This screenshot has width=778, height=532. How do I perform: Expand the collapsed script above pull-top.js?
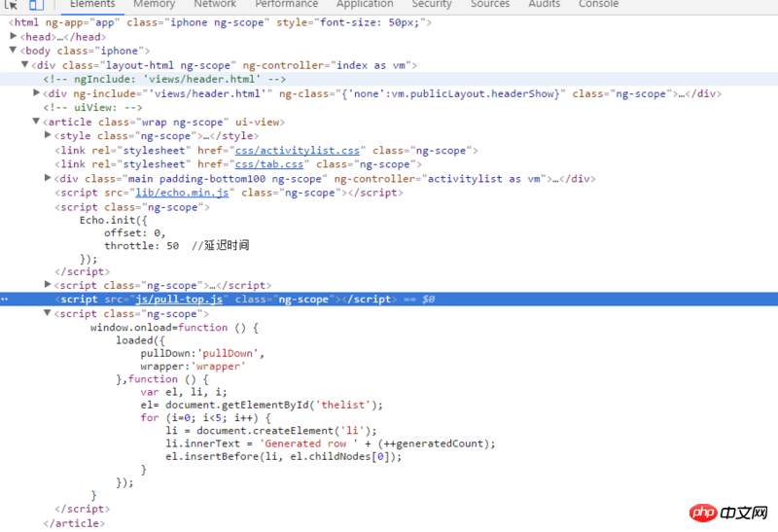tap(48, 284)
